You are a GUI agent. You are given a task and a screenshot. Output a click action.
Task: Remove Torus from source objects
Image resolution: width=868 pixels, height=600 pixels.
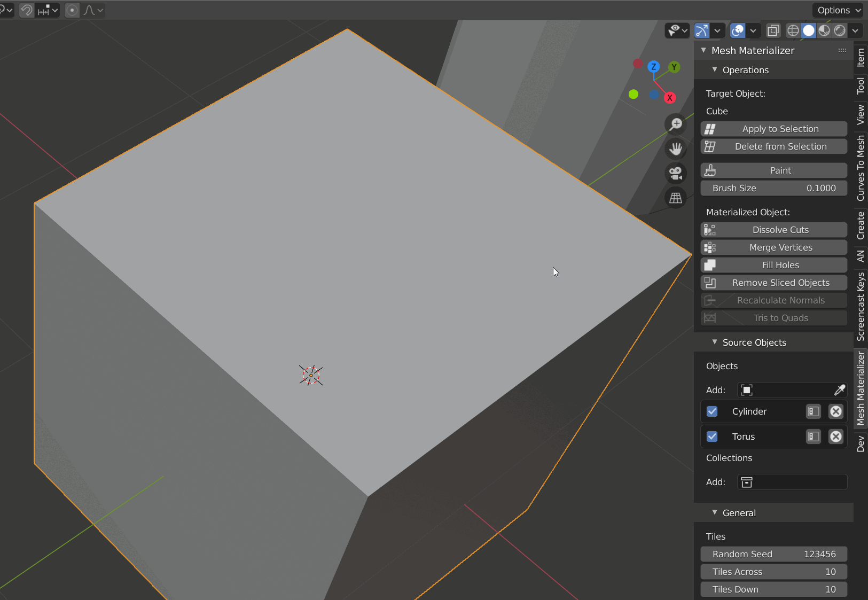[836, 437]
